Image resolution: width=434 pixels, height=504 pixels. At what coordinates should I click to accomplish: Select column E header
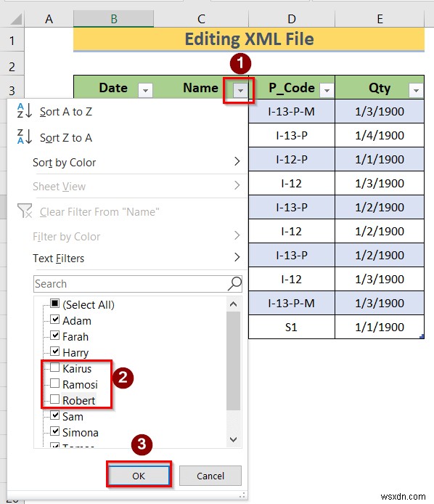tap(380, 19)
